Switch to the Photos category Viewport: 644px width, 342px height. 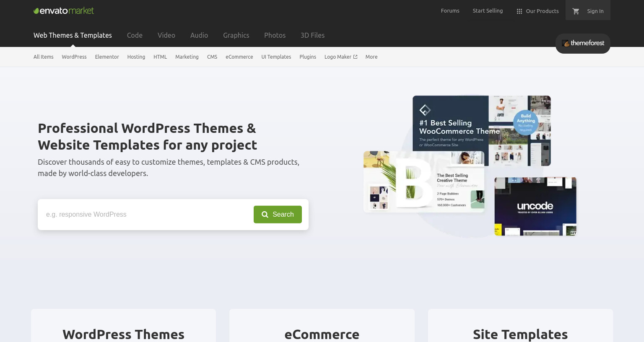(275, 35)
